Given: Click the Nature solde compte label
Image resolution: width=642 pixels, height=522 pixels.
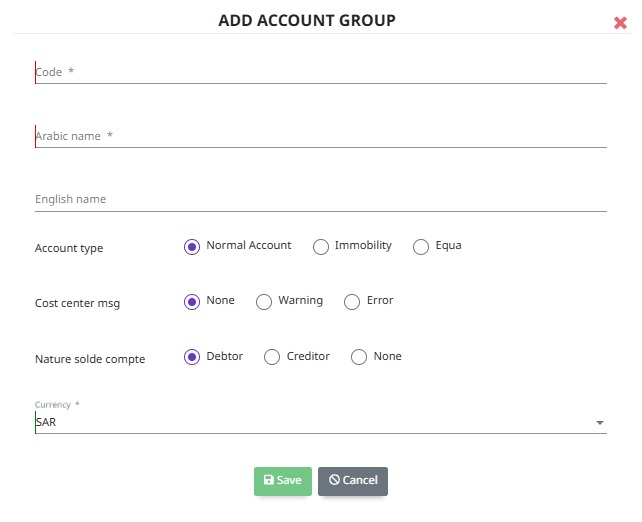Looking at the screenshot, I should click(x=90, y=359).
